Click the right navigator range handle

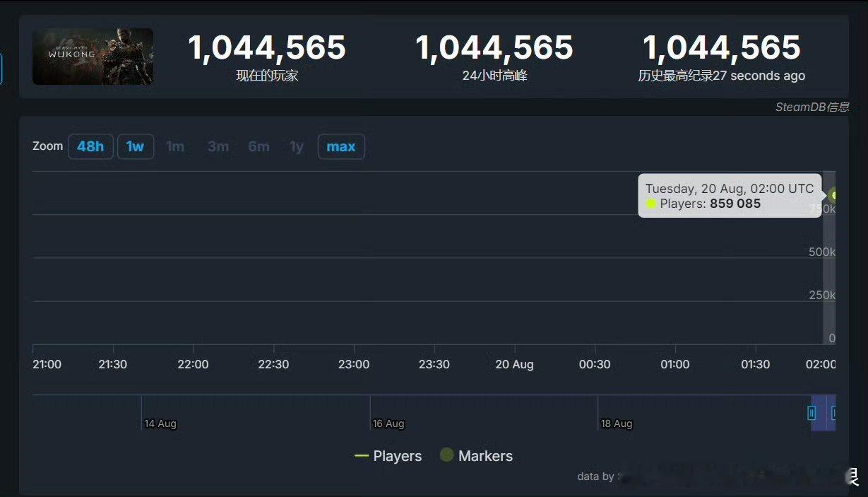[834, 413]
